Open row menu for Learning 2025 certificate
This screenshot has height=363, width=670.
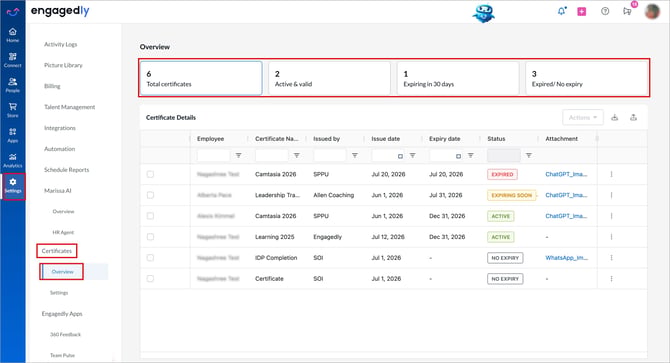(x=611, y=237)
